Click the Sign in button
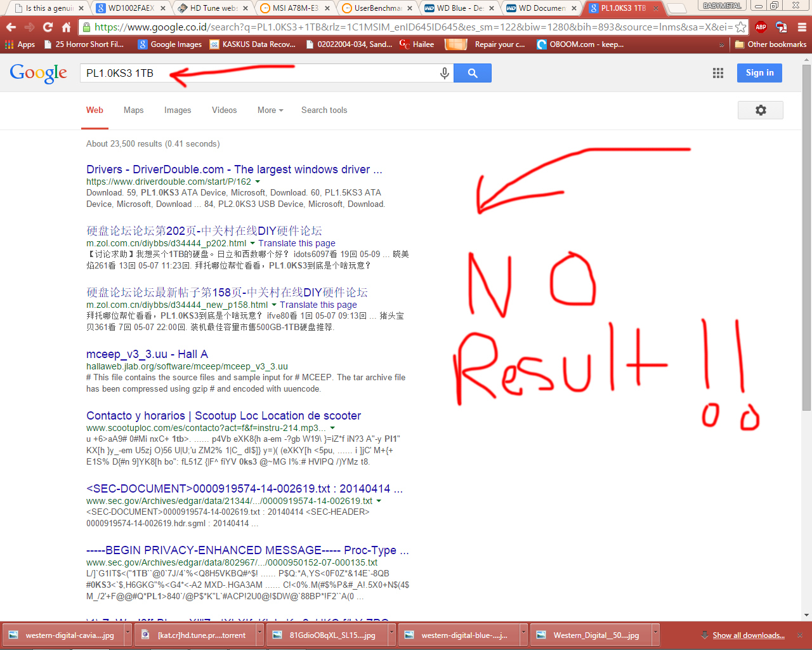The image size is (812, 650). click(x=759, y=73)
